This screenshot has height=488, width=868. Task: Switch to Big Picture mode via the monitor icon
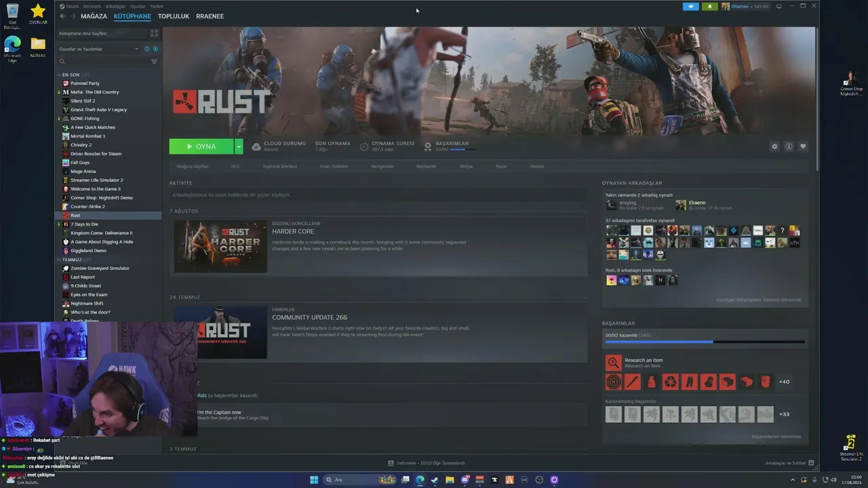coord(779,6)
